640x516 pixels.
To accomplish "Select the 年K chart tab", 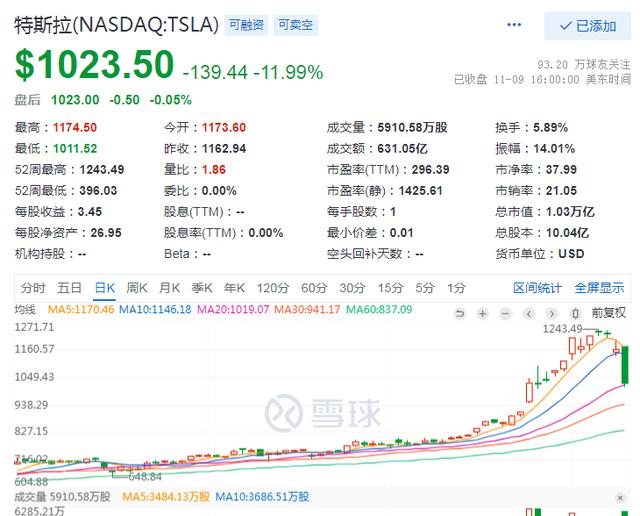I will (235, 288).
